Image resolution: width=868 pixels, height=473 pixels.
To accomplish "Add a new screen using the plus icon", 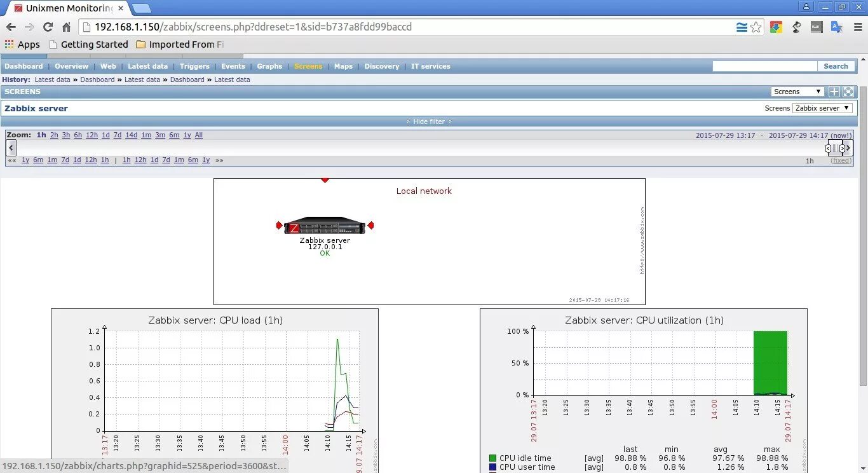I will (x=834, y=91).
